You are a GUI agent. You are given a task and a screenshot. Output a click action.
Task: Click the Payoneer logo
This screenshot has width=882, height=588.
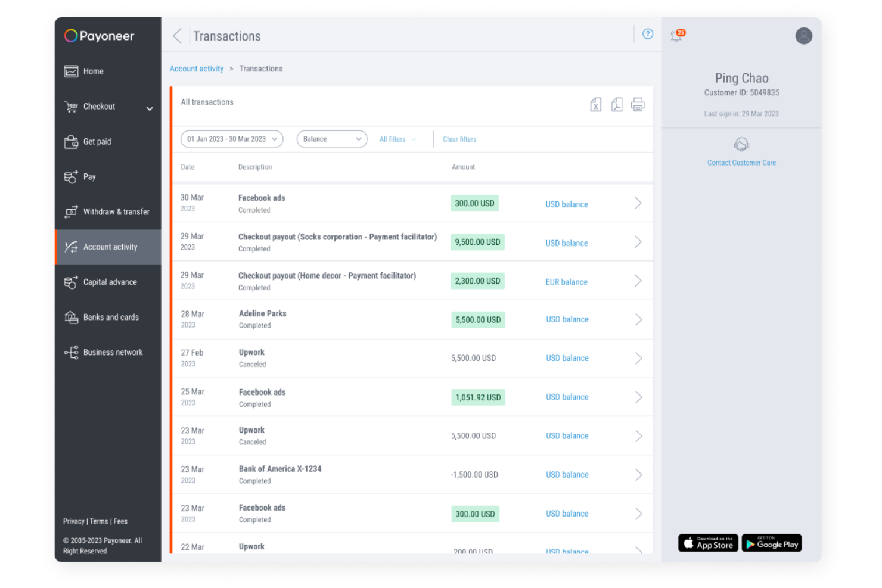[99, 36]
